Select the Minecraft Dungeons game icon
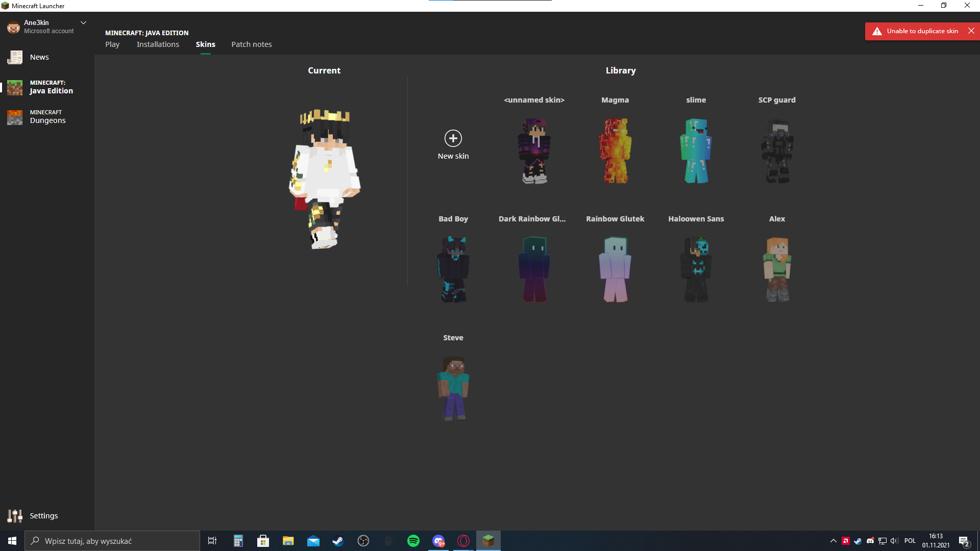Viewport: 980px width, 551px height. (15, 117)
